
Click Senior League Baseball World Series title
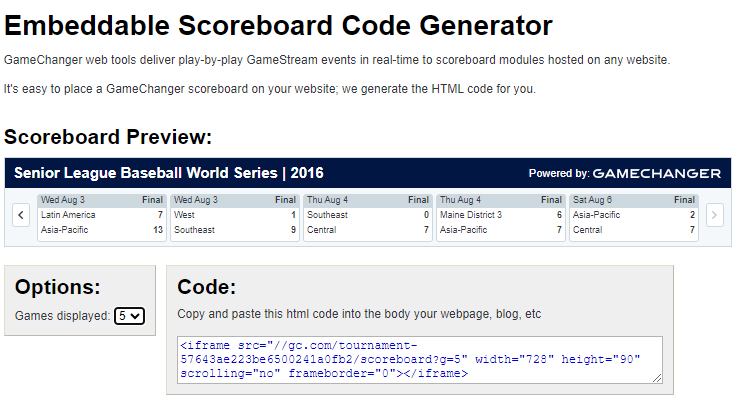click(x=169, y=173)
